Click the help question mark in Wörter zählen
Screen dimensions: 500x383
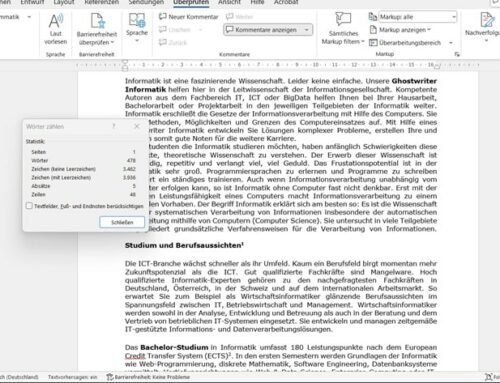114,126
